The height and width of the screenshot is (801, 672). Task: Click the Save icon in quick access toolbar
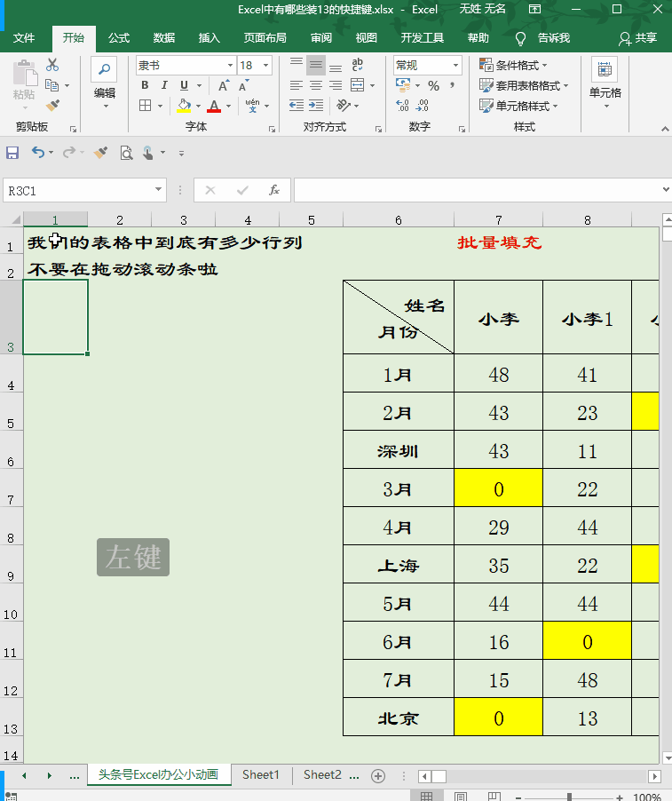tap(12, 152)
